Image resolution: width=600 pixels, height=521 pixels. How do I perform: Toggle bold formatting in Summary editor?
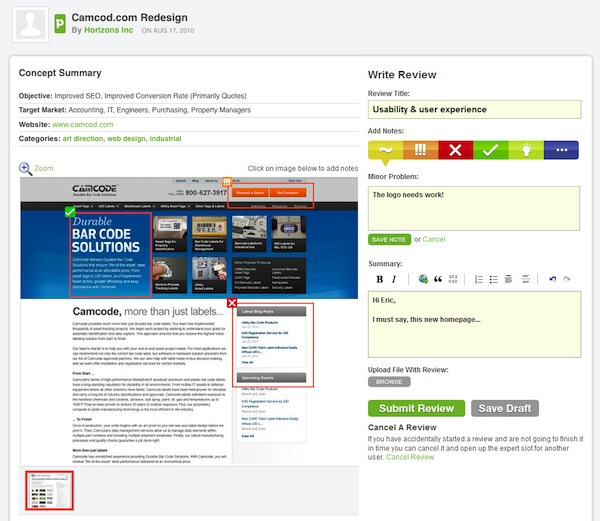(x=378, y=278)
